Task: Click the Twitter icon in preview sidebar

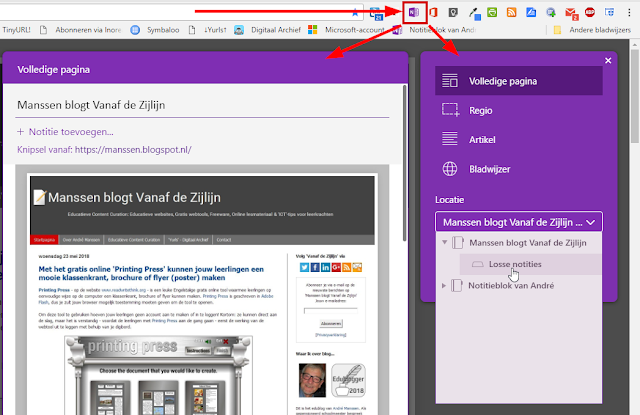Action: (x=304, y=267)
